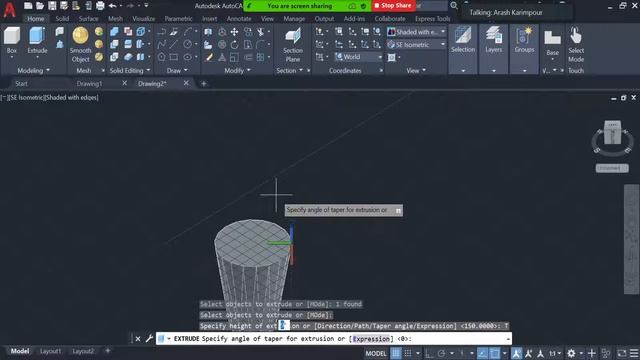640x360 pixels.
Task: Click the Unnamed UCS button under ViewCube
Action: [x=612, y=168]
